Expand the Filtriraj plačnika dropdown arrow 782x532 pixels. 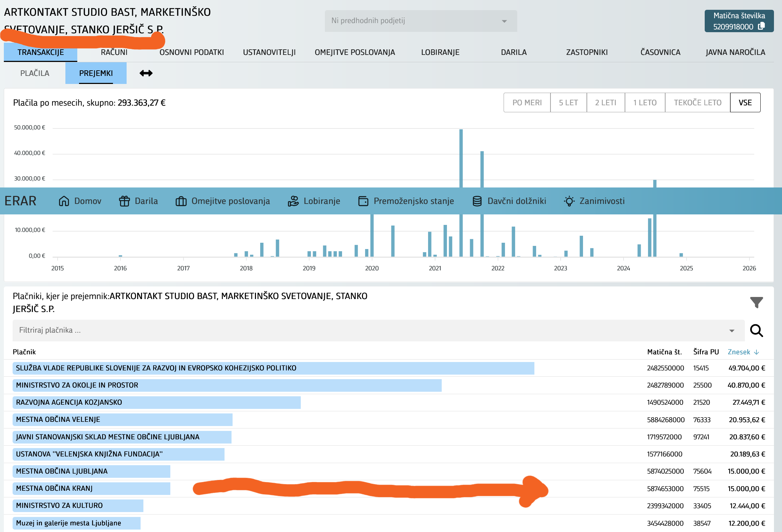(732, 331)
